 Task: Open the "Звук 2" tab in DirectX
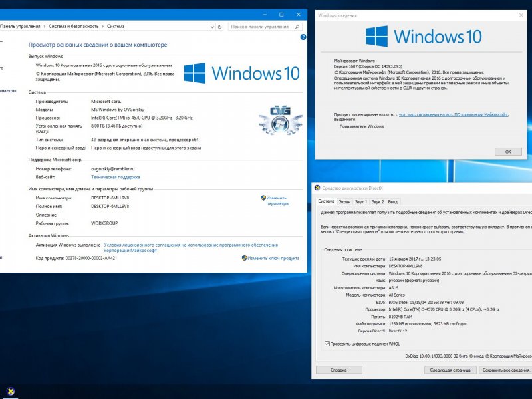point(378,202)
